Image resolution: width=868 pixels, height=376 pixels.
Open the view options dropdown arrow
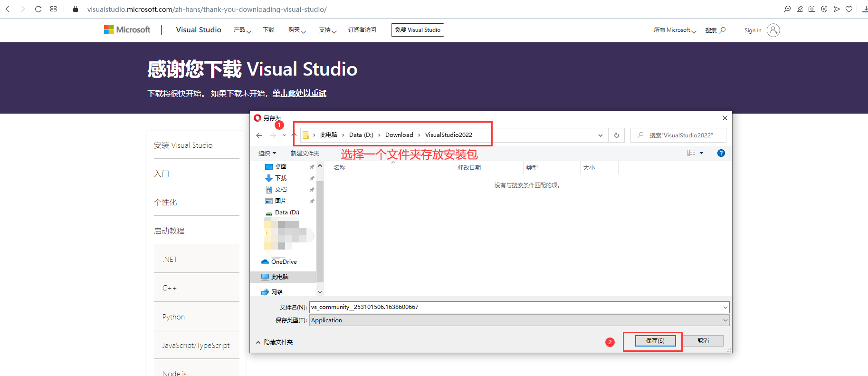pyautogui.click(x=701, y=153)
